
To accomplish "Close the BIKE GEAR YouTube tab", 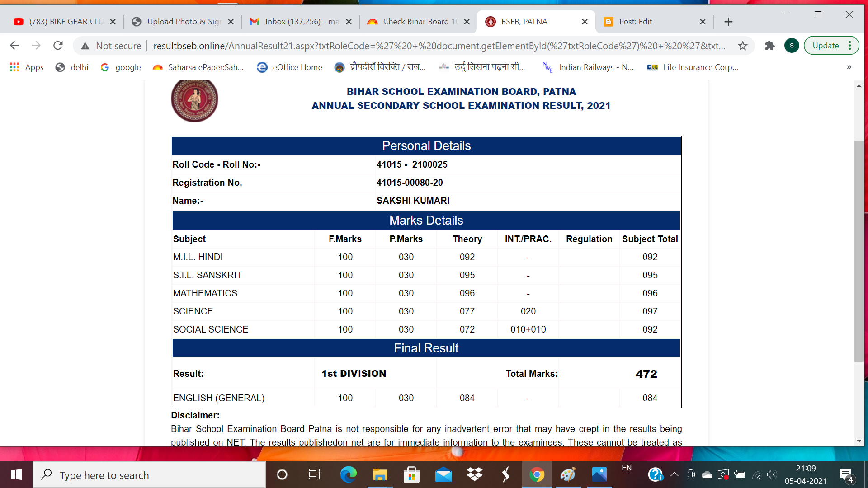I will point(113,22).
